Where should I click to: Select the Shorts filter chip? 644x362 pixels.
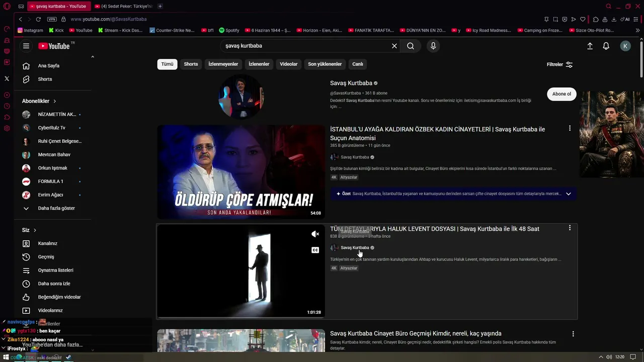191,64
